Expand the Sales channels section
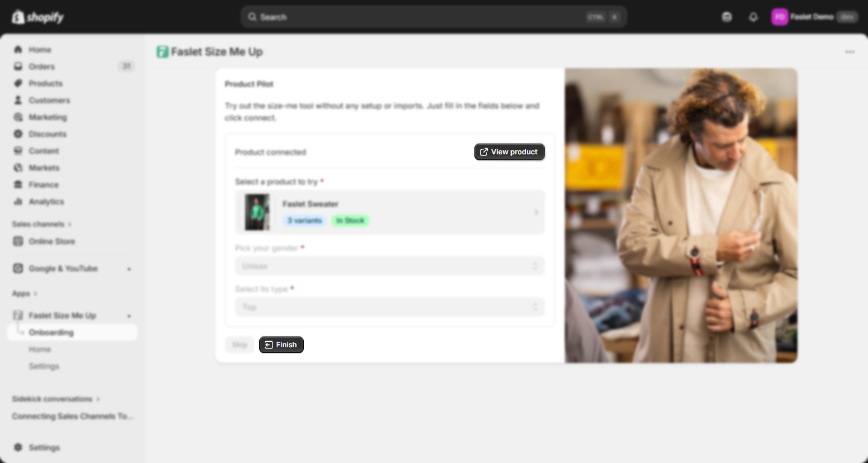The image size is (868, 463). pos(42,224)
